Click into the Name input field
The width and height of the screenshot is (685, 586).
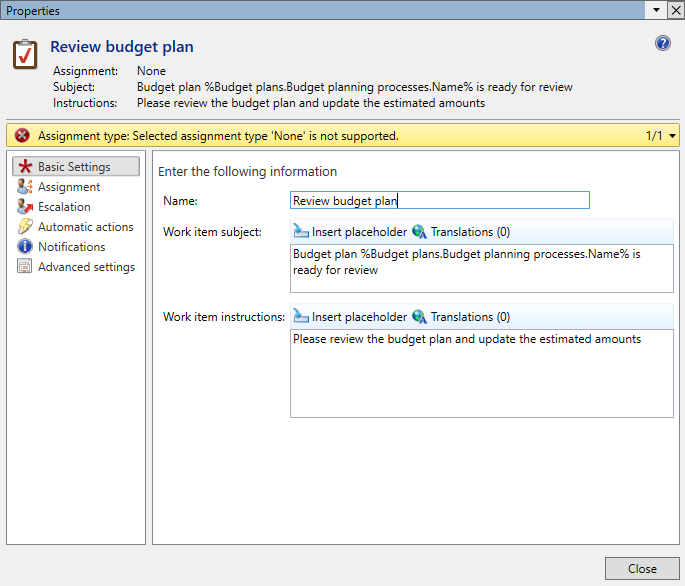439,201
